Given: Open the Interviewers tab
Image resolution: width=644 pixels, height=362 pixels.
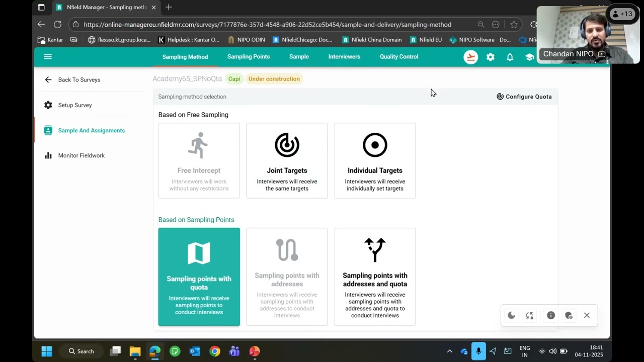Looking at the screenshot, I should tap(344, 57).
